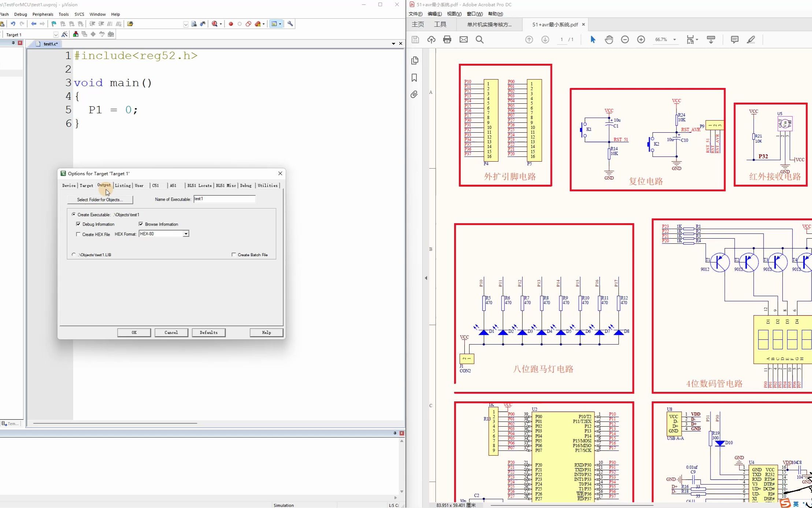Open the Peripherals menu in µVision
This screenshot has height=508, width=812.
click(43, 14)
